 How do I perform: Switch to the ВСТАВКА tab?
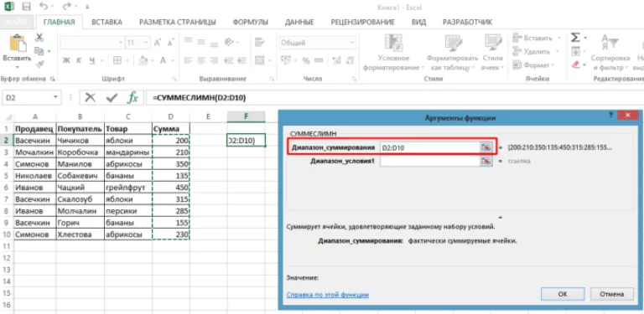point(106,22)
